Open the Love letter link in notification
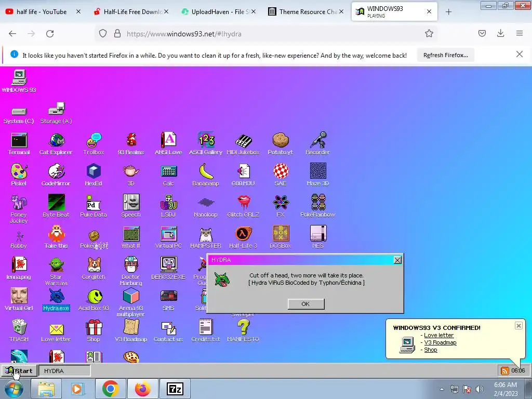Screen dimensions: 532x399 pyautogui.click(x=438, y=335)
